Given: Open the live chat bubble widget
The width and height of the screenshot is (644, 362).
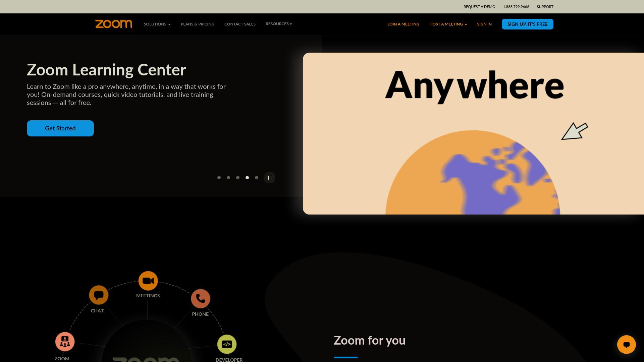Looking at the screenshot, I should (626, 345).
